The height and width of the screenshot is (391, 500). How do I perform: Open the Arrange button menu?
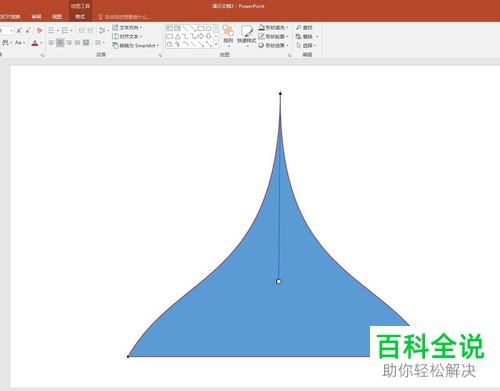click(228, 35)
